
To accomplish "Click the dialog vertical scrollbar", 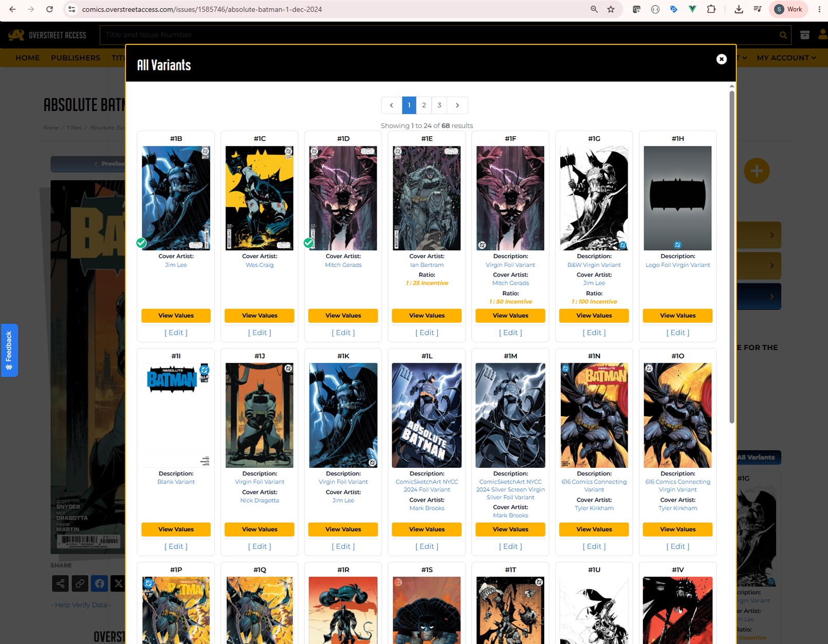I will 732,257.
